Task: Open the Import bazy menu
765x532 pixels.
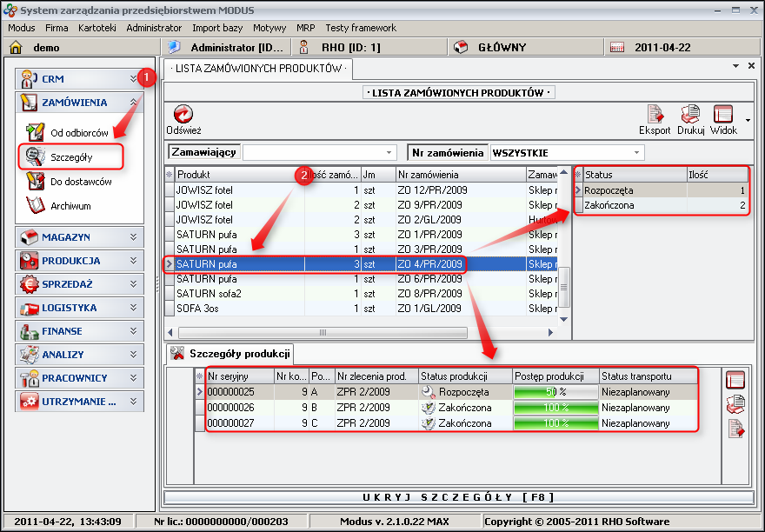Action: pos(217,28)
